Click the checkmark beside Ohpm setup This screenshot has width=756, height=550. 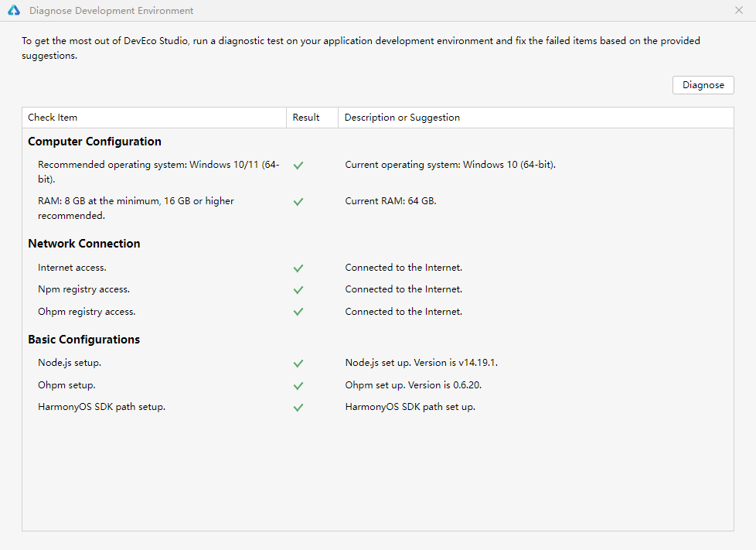tap(298, 386)
